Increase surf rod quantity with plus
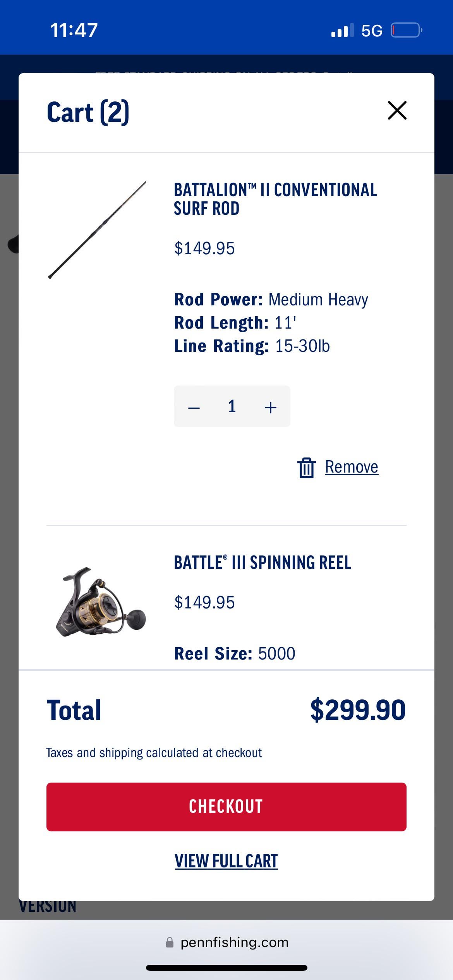 (x=270, y=407)
